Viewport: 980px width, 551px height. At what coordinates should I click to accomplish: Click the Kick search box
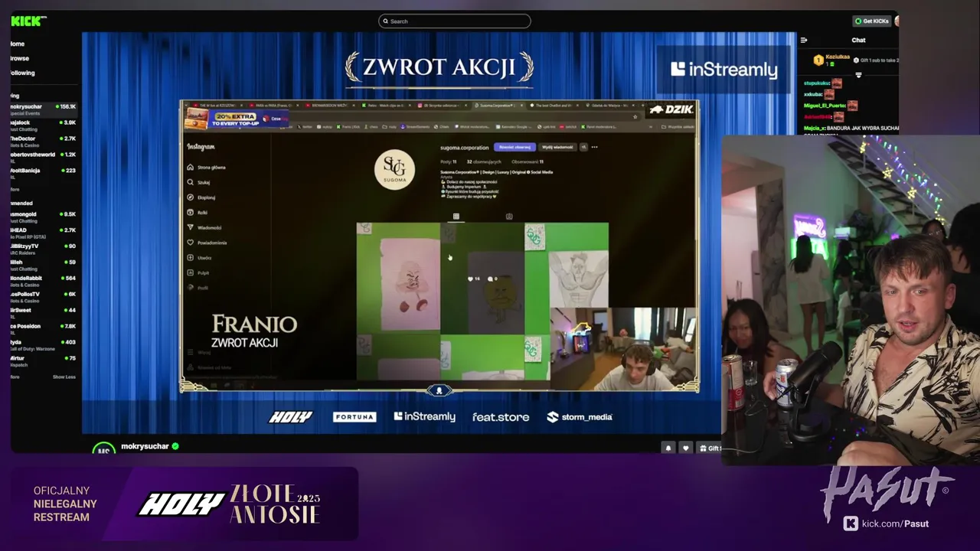(x=454, y=21)
